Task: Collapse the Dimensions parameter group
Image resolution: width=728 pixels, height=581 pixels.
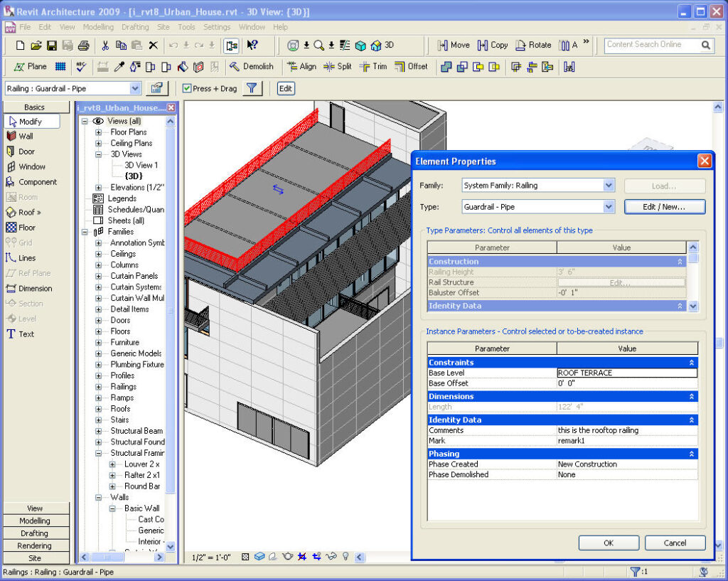Action: coord(691,397)
